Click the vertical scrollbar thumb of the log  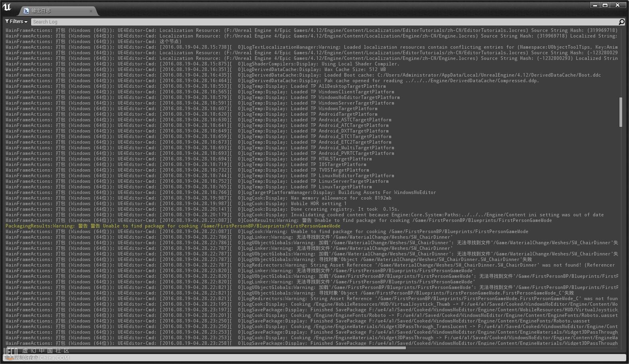(x=621, y=112)
